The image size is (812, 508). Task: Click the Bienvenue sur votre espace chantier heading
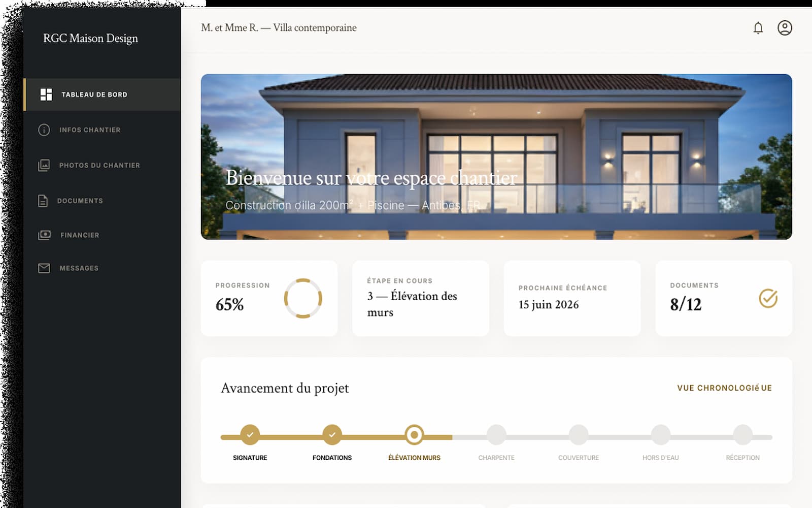[371, 178]
